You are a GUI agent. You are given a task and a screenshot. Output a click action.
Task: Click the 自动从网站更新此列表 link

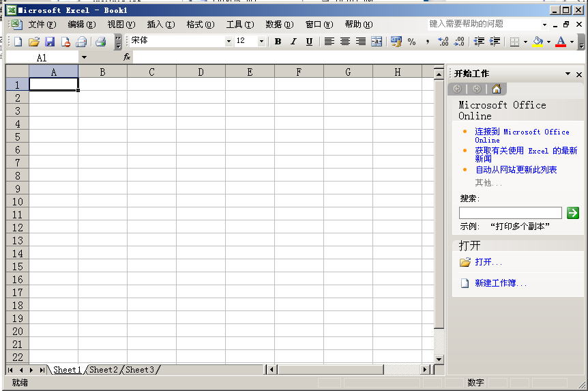(x=516, y=170)
